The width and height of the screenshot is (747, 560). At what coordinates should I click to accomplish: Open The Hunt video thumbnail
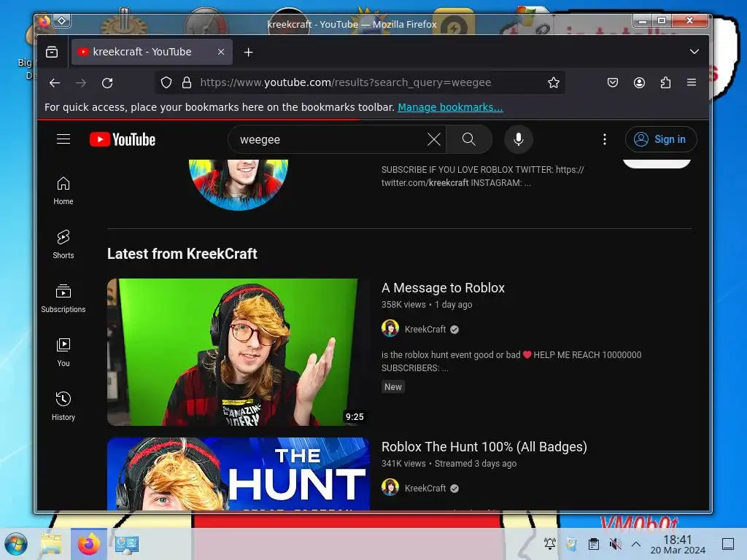click(x=239, y=474)
